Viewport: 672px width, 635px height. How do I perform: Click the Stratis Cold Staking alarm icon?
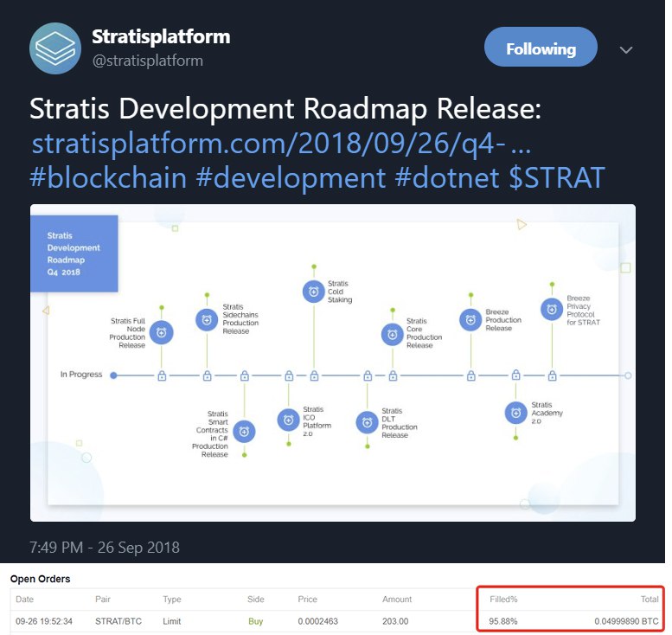[x=314, y=292]
